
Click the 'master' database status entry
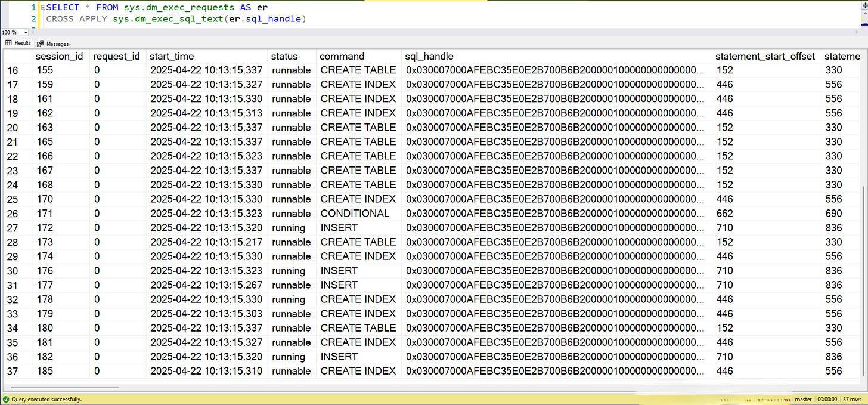point(803,400)
